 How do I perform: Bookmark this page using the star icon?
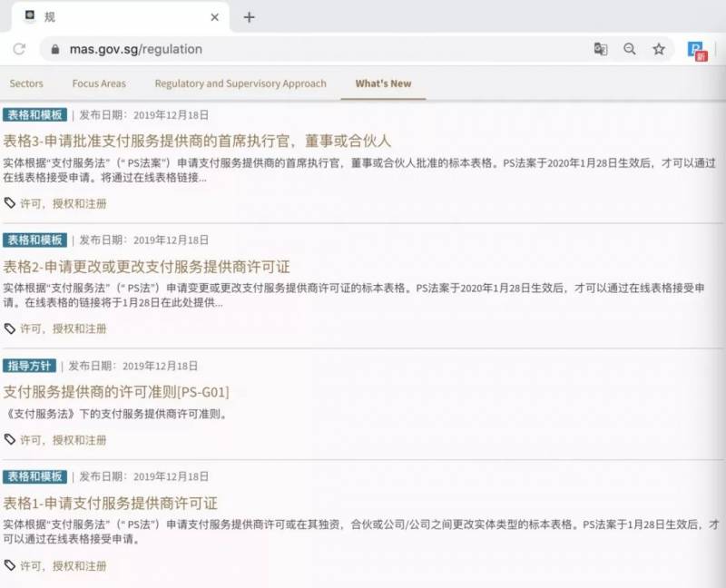point(658,49)
